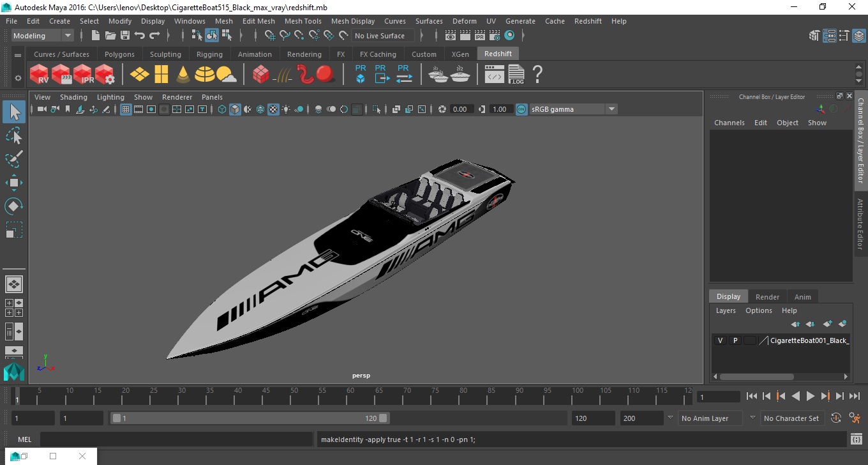Open the script editor icon

pos(857,439)
